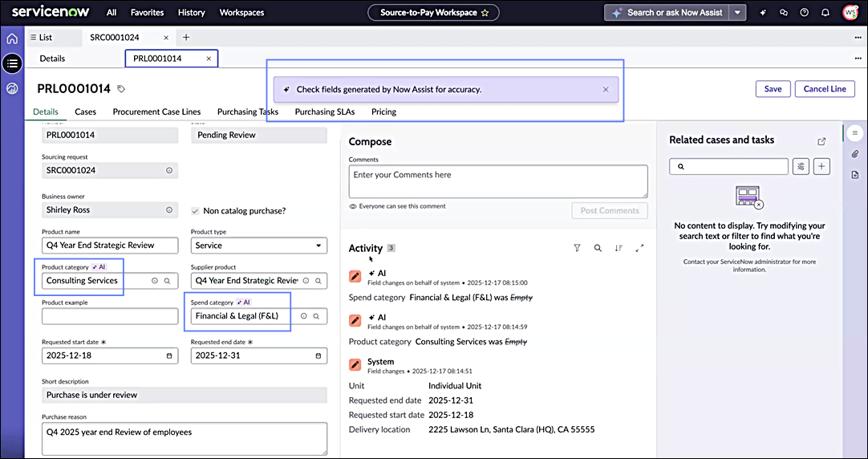Toggle the related list panel icon in right rail
The height and width of the screenshot is (459, 868).
click(855, 133)
